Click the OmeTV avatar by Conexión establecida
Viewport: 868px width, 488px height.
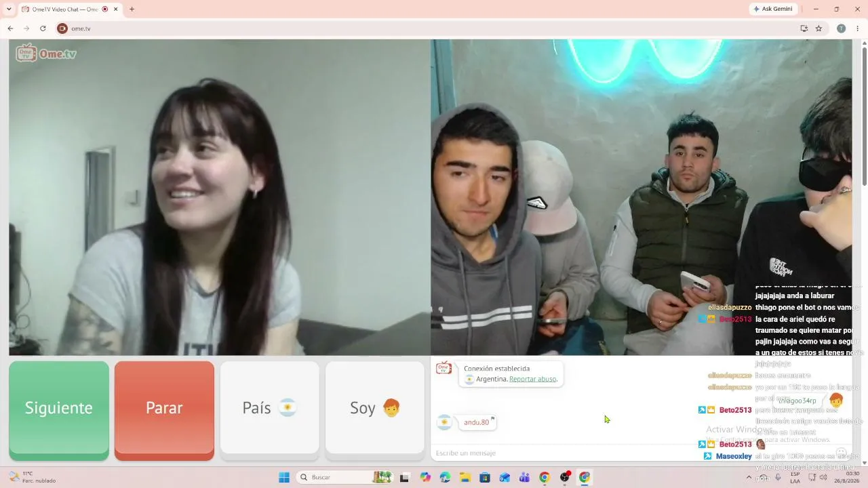(x=443, y=368)
